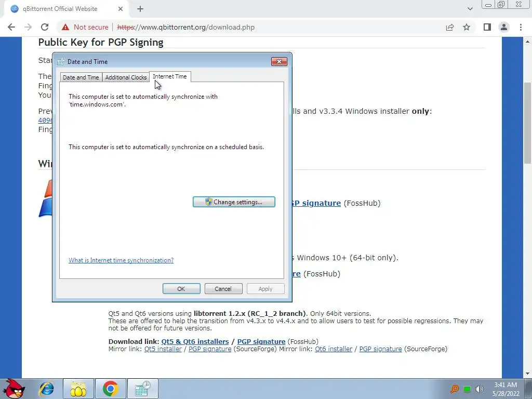The image size is (532, 399).
Task: Click the Angry Birds Start button
Action: click(13, 389)
